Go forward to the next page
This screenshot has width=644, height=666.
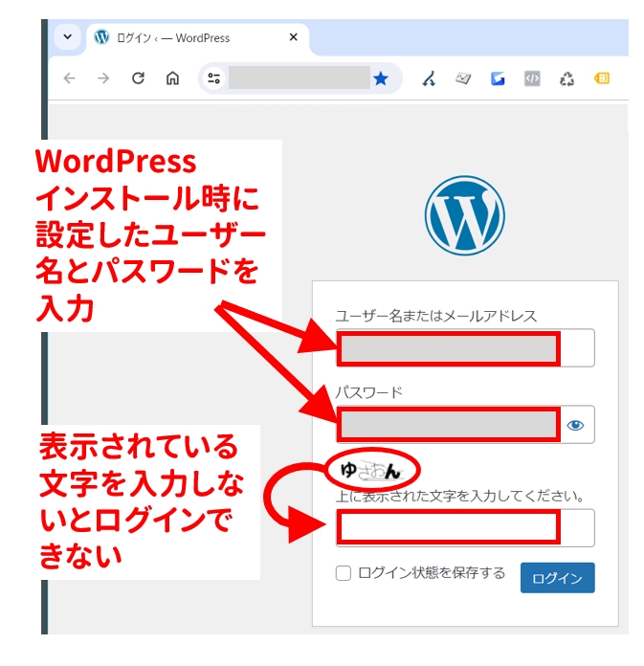(x=103, y=78)
